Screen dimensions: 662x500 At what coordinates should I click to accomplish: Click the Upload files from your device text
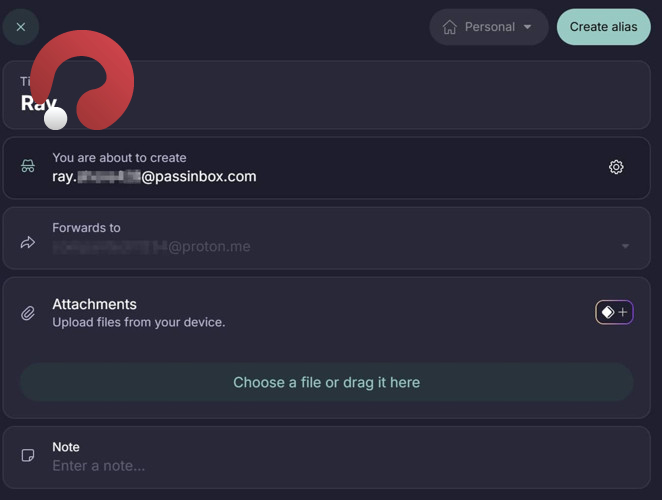pyautogui.click(x=138, y=323)
